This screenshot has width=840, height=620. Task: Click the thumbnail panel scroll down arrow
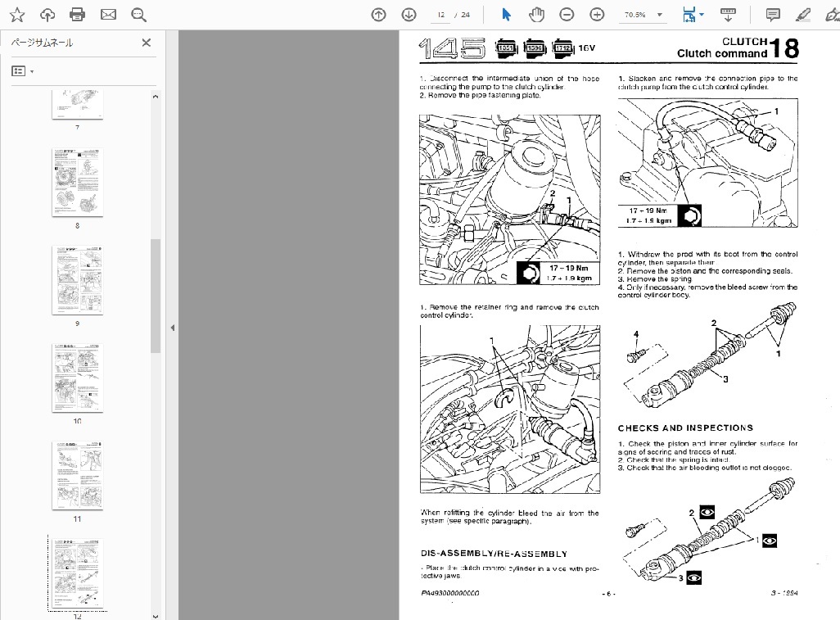[156, 616]
